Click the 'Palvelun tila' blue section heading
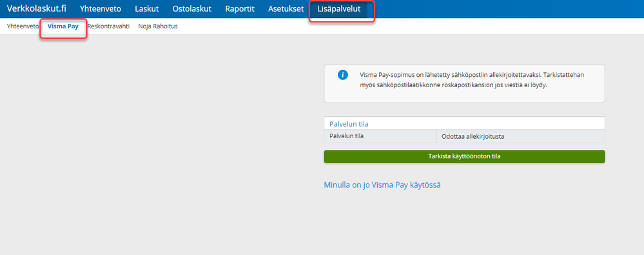 pyautogui.click(x=349, y=124)
